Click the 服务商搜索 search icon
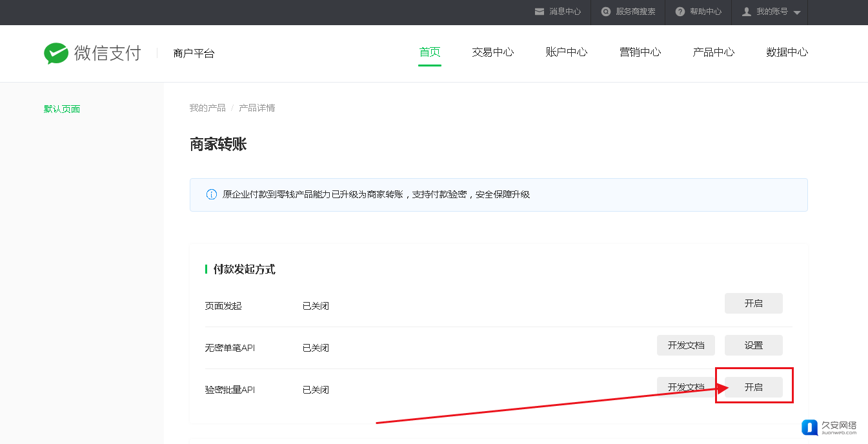 [x=605, y=12]
